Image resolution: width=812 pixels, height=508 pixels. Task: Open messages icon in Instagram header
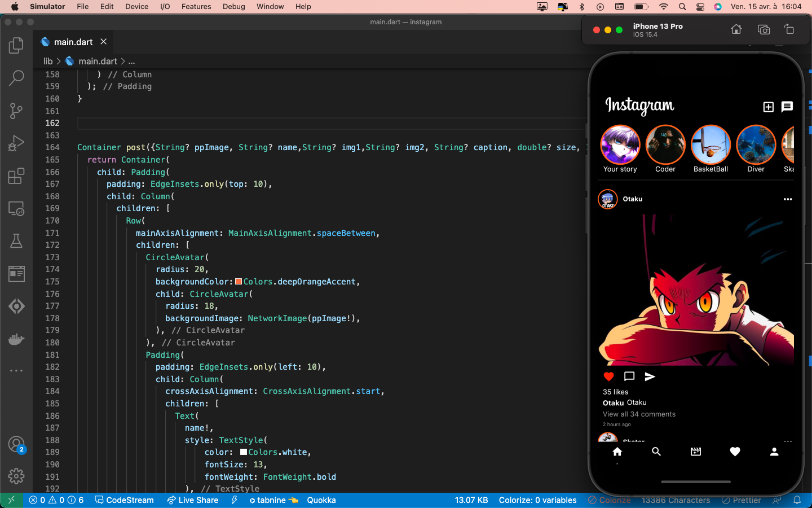[x=787, y=107]
